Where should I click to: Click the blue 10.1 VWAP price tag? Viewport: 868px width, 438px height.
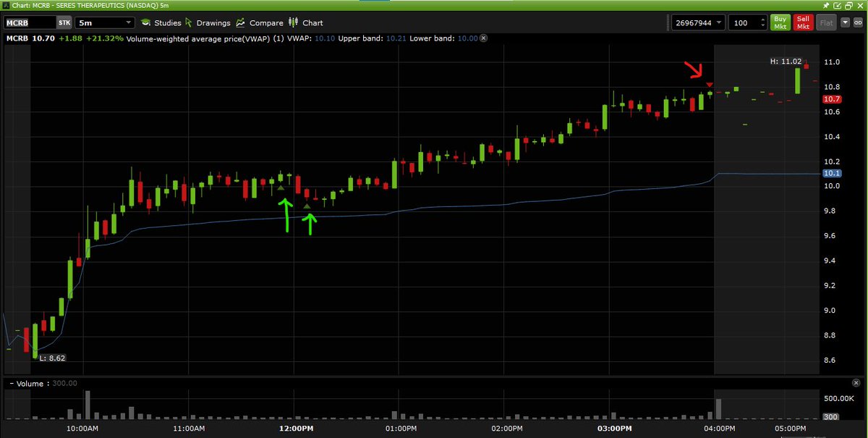pos(832,174)
